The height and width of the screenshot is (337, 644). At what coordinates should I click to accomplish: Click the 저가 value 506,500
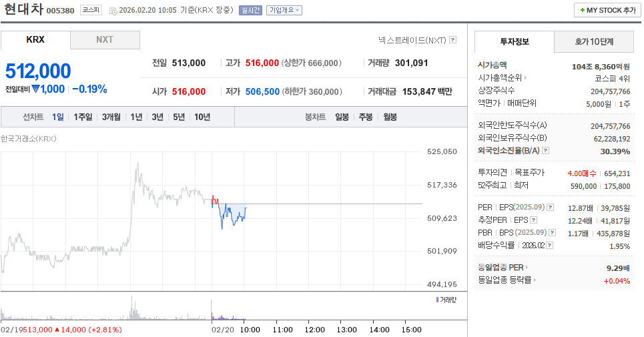click(262, 91)
